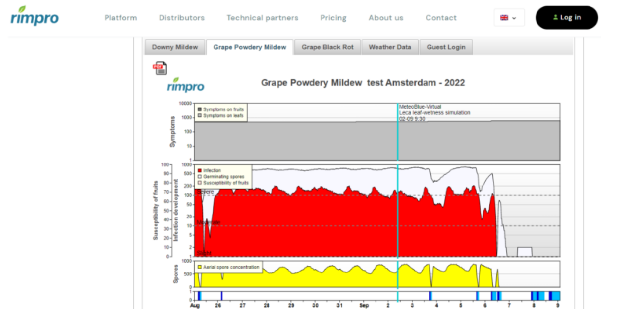Click the UK flag language icon
This screenshot has width=644, height=327.
pyautogui.click(x=504, y=18)
